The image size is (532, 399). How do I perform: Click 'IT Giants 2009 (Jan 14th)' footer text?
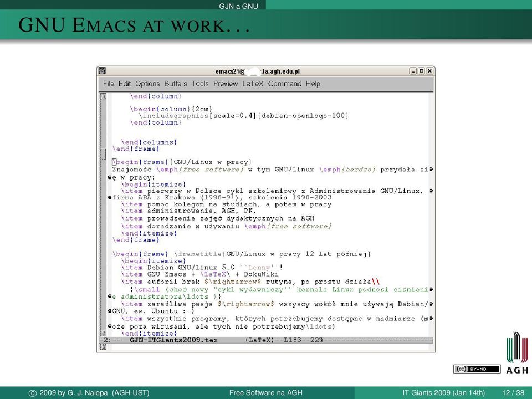coord(443,392)
